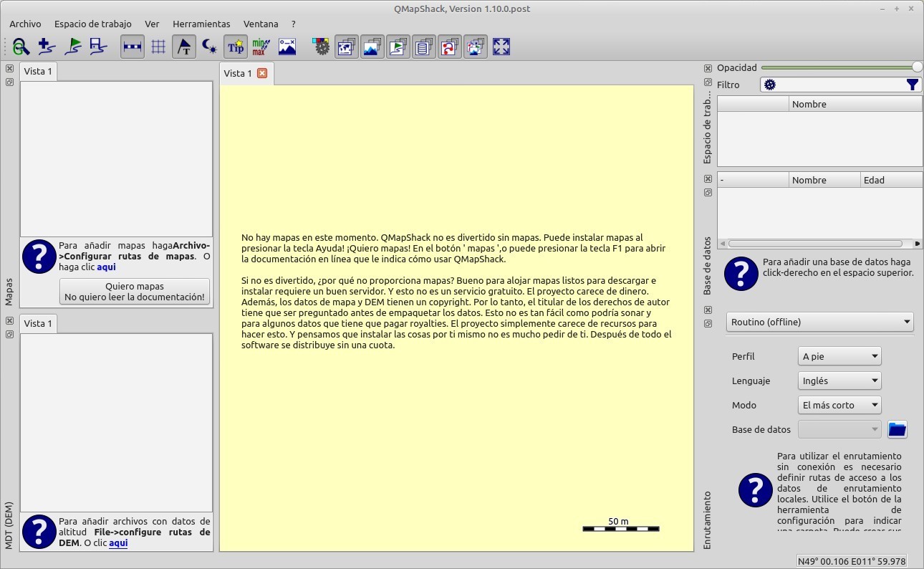Open the Espacio de trabajo menu
Viewport: 924px width, 569px height.
coord(93,24)
